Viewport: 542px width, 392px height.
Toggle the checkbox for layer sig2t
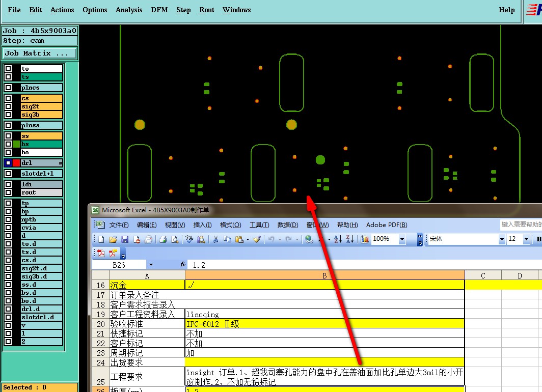(x=8, y=106)
